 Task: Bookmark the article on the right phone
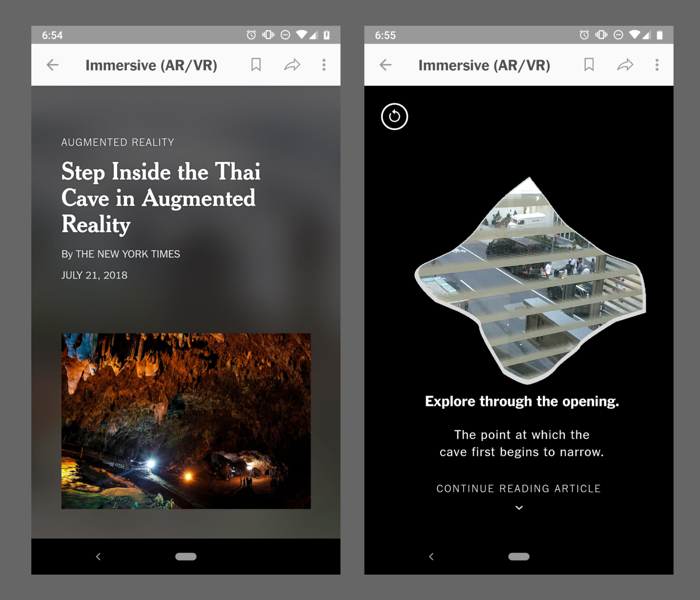tap(589, 65)
